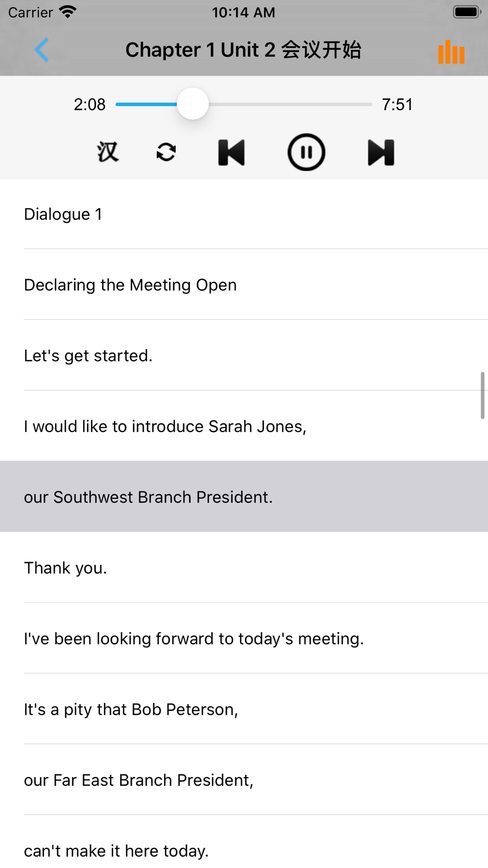Click the audio progress slider knob
The height and width of the screenshot is (868, 488).
click(193, 104)
